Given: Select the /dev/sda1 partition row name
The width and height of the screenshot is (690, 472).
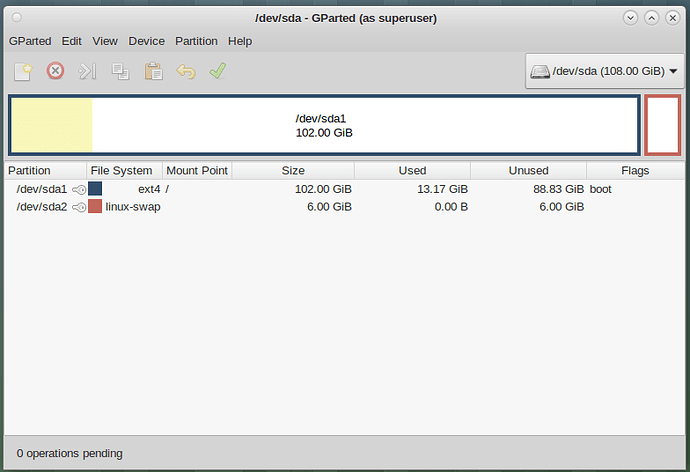Looking at the screenshot, I should coord(42,189).
